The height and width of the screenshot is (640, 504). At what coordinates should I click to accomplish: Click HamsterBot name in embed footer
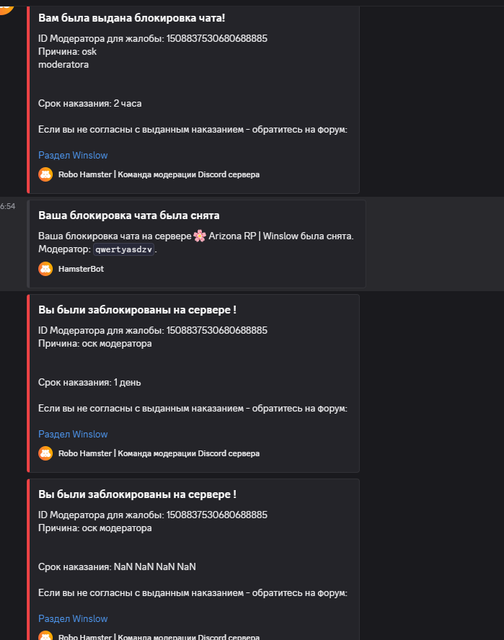[x=81, y=269]
